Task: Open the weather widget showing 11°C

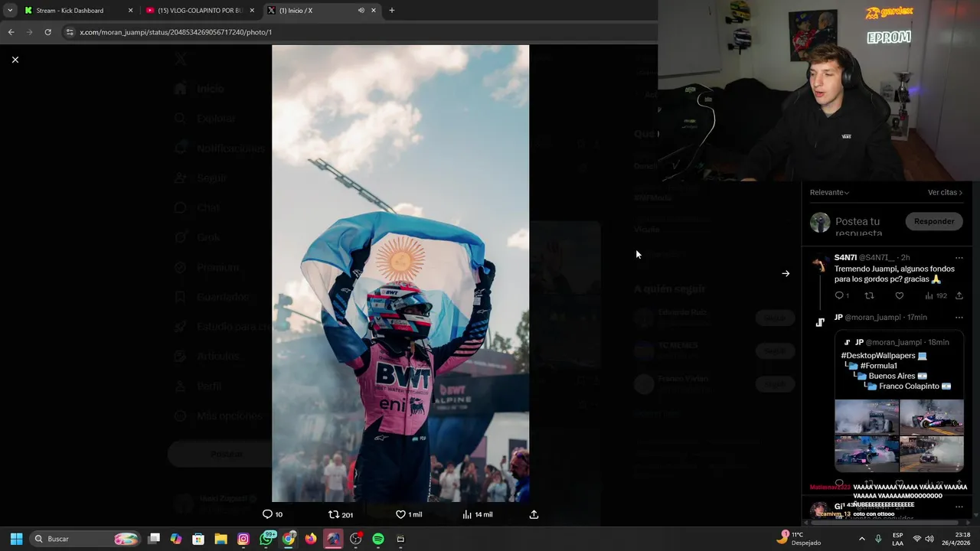Action: (x=799, y=539)
